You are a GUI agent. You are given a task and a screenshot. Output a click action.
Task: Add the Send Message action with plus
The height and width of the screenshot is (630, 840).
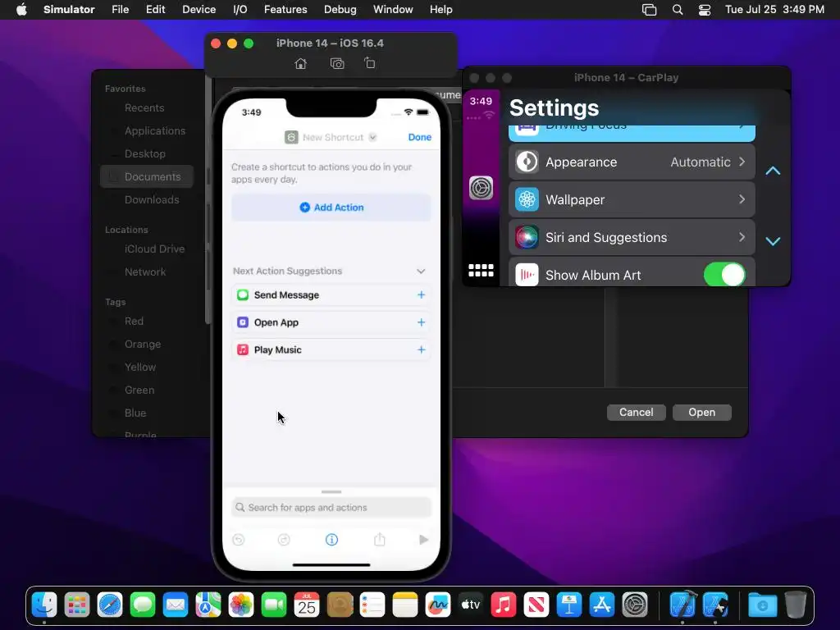pyautogui.click(x=421, y=295)
